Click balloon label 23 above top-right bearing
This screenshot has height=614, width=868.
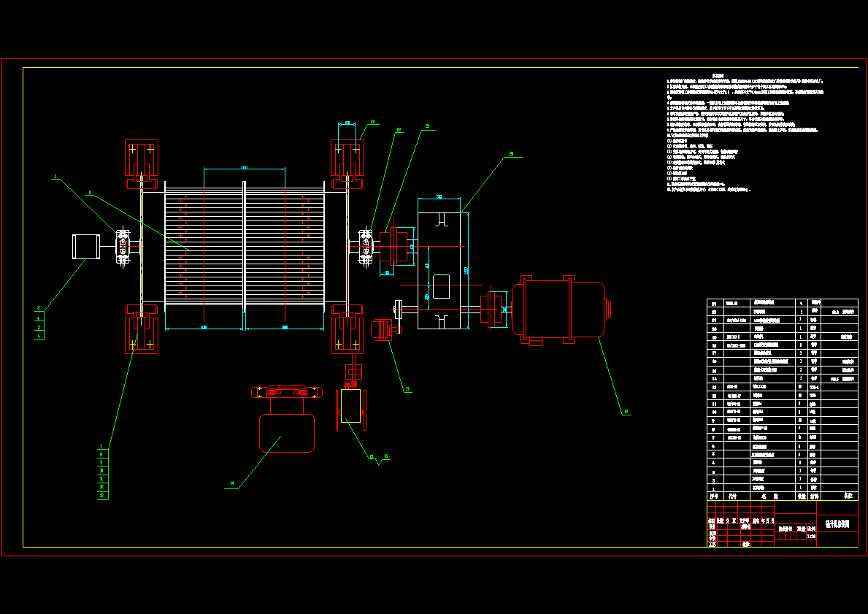tap(372, 121)
